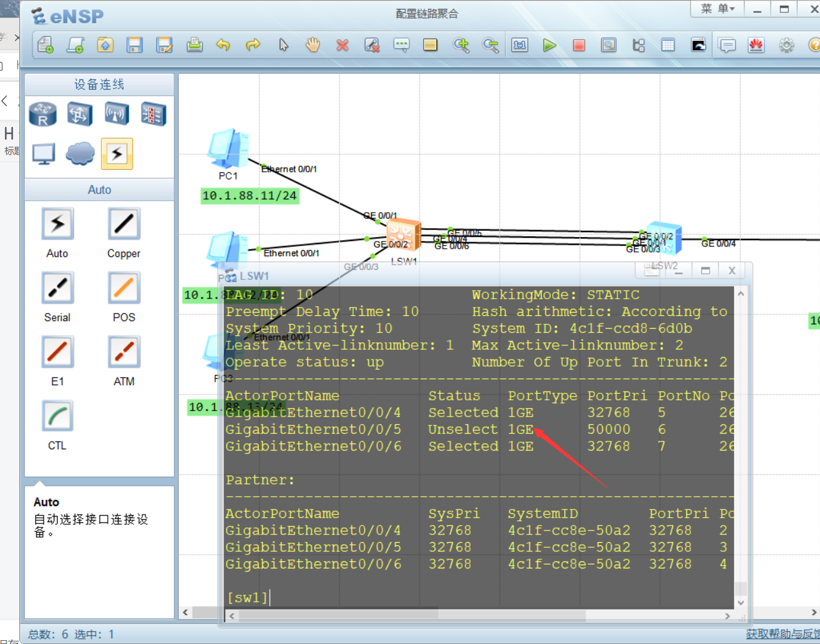Click the data capture toolbar icon
This screenshot has width=820, height=644.
[x=608, y=45]
